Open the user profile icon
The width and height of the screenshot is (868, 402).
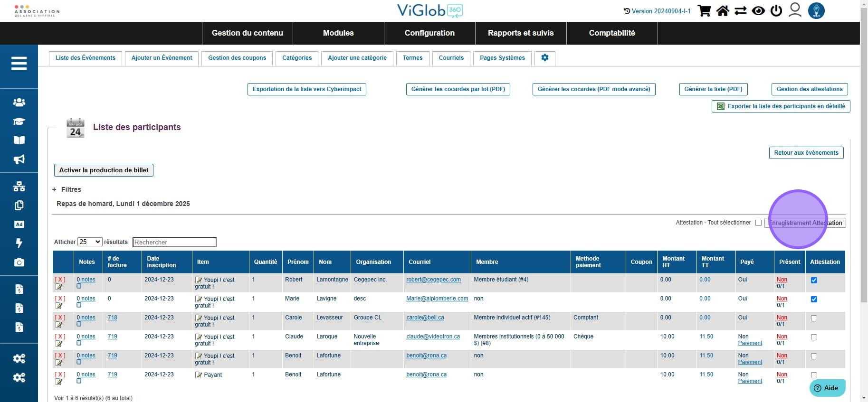pos(795,10)
